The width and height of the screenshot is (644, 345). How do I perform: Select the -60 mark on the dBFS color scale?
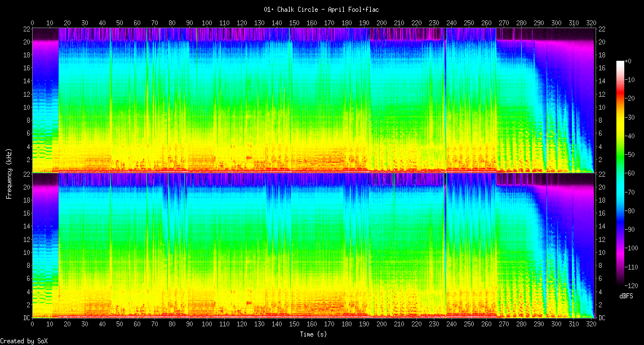[x=630, y=173]
